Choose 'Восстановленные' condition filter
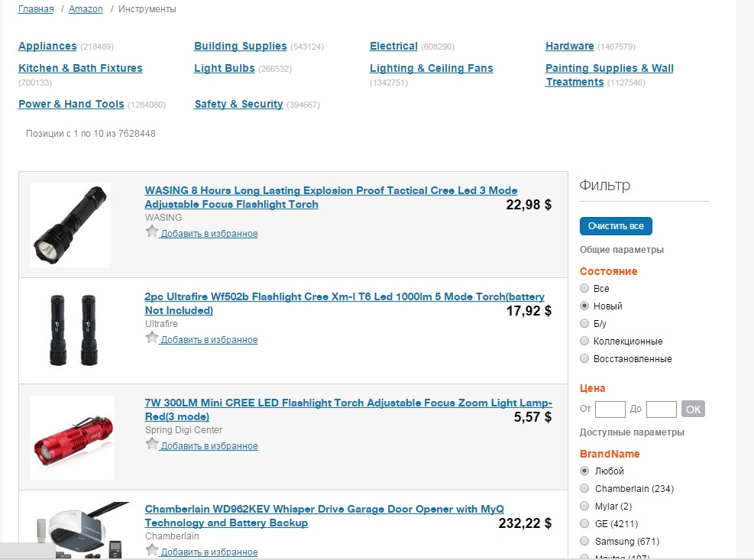The height and width of the screenshot is (560, 754). (x=585, y=359)
